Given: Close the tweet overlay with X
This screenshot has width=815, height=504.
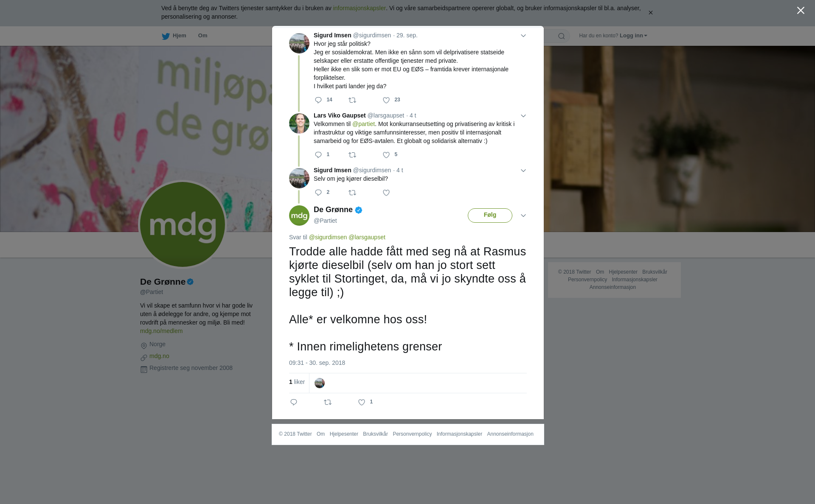Looking at the screenshot, I should [801, 11].
